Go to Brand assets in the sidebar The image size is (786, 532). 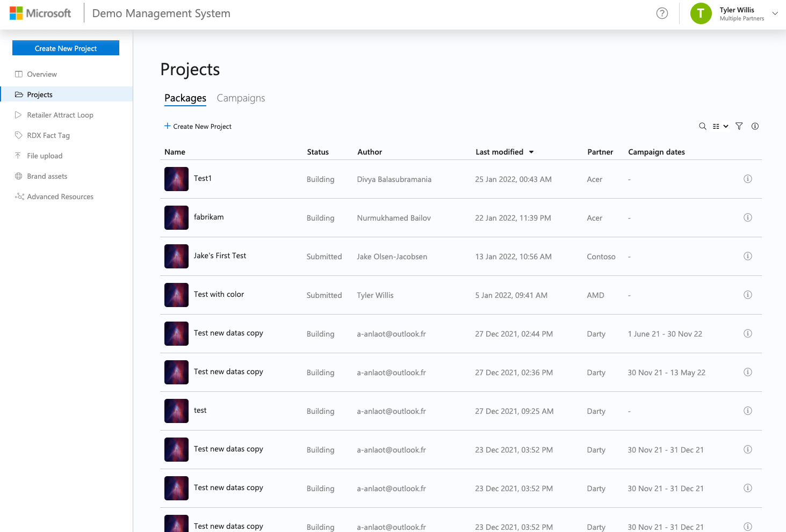point(47,176)
